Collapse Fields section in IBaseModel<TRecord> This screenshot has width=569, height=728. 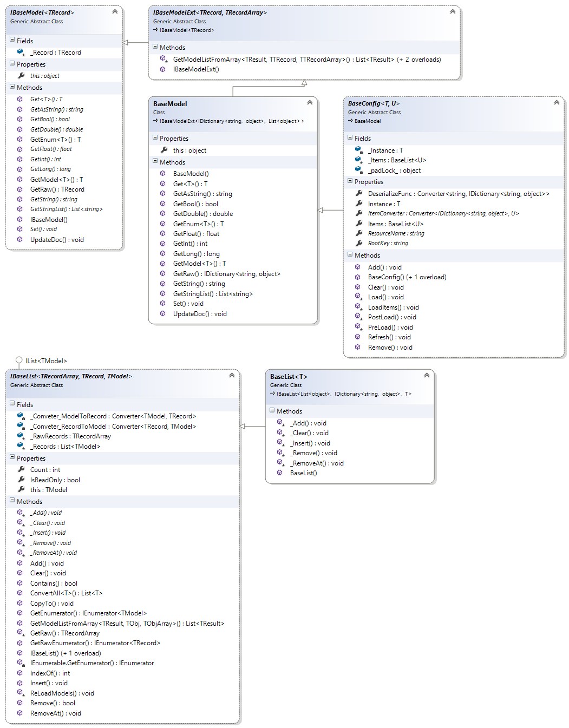point(12,40)
